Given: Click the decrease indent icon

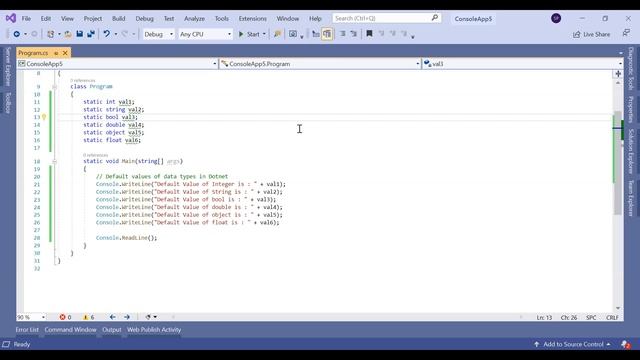Looking at the screenshot, I should [342, 34].
